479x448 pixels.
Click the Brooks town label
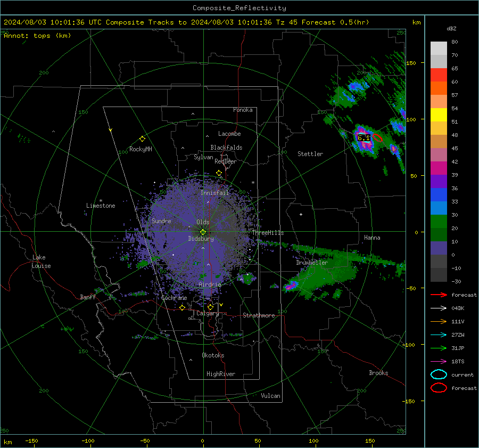click(378, 373)
